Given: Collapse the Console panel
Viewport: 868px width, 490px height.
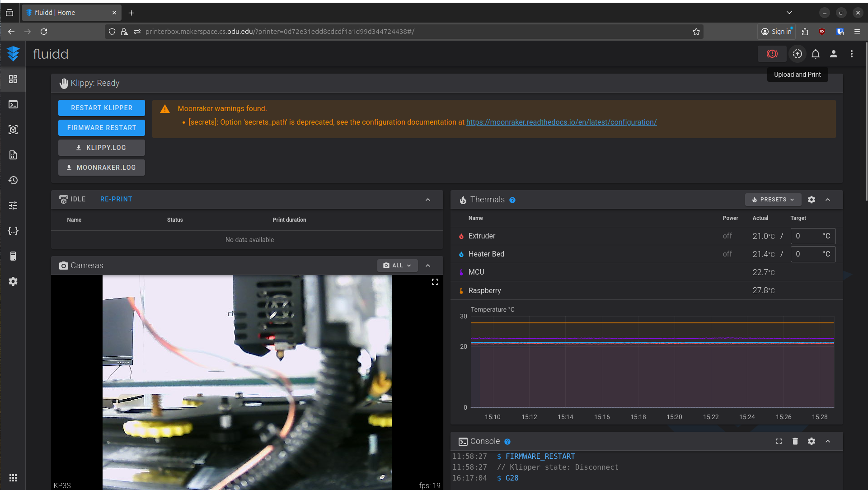Looking at the screenshot, I should coord(828,441).
